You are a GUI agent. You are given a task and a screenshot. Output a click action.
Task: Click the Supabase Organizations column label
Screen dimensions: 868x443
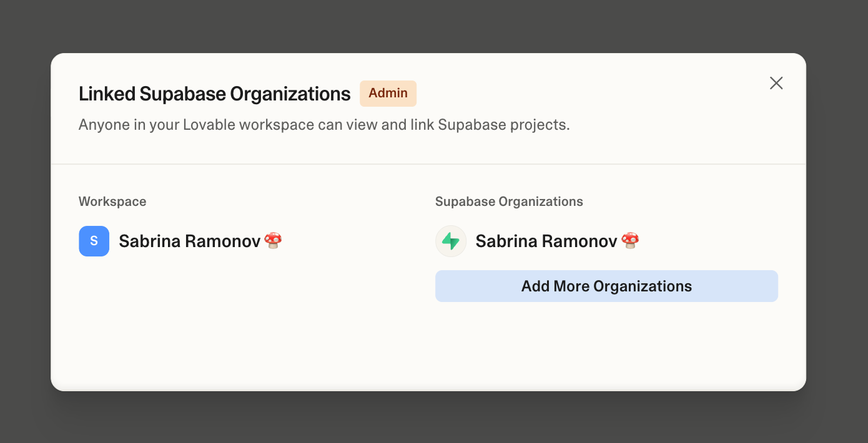509,202
